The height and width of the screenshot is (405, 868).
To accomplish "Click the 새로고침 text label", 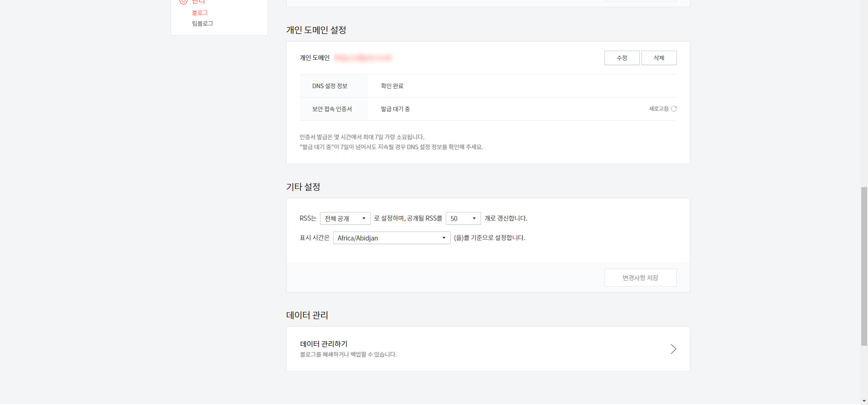I will pos(658,108).
